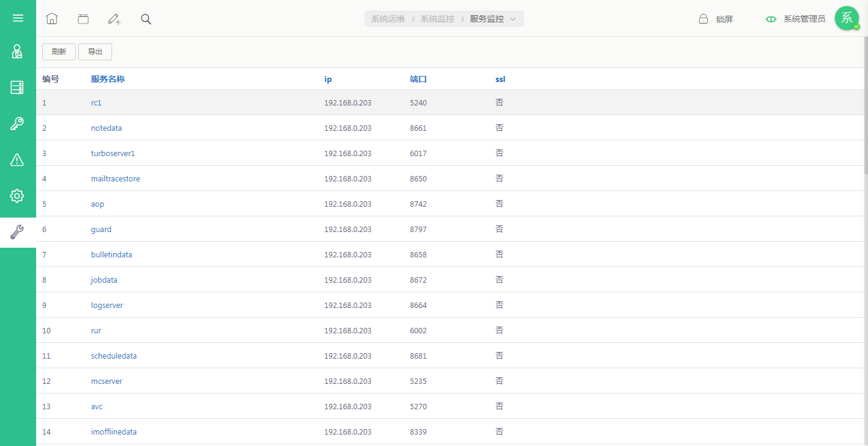Select service name bulletindata
This screenshot has height=446, width=868.
click(x=112, y=255)
